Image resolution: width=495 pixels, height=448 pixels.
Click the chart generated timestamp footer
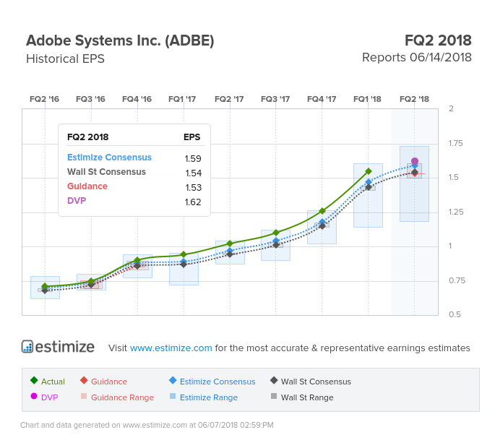click(147, 426)
